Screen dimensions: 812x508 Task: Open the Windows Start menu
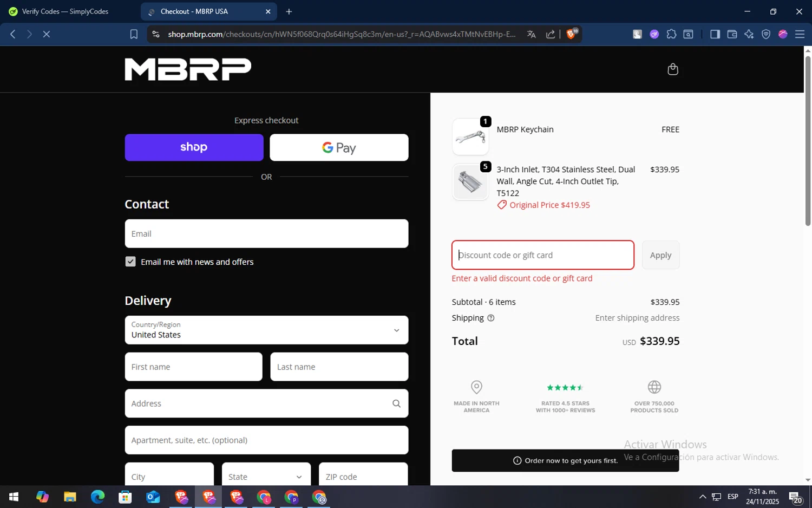click(x=14, y=497)
